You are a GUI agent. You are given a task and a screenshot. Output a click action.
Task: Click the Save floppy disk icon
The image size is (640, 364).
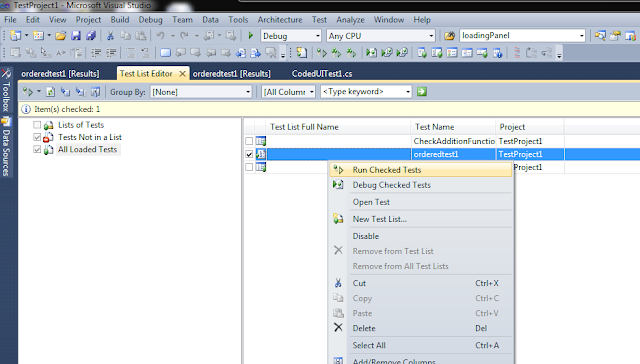pyautogui.click(x=76, y=36)
